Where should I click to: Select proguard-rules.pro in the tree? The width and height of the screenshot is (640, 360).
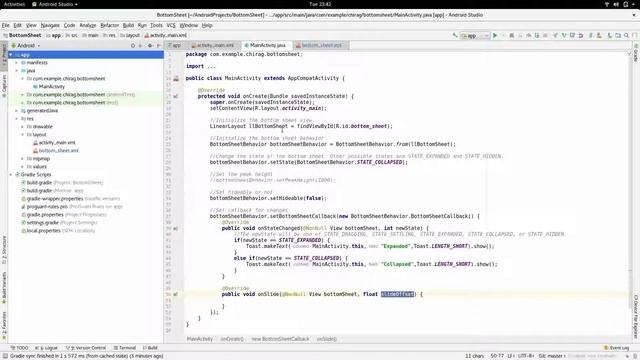72,207
